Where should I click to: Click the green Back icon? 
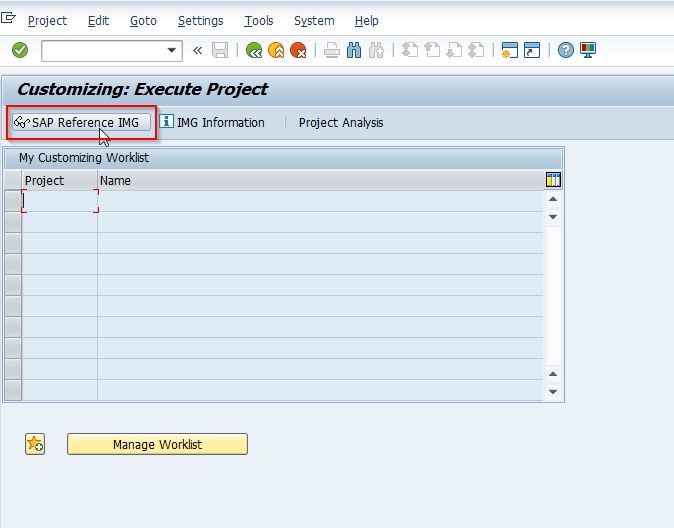click(254, 51)
